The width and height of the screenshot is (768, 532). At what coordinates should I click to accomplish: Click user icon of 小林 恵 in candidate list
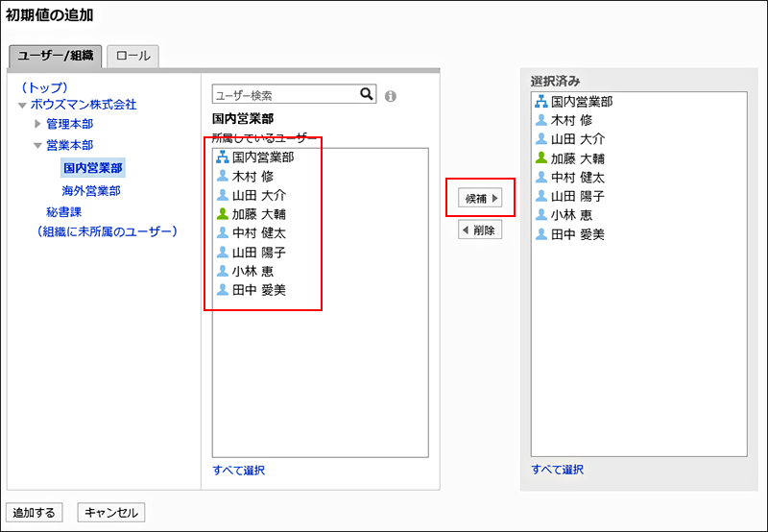[x=223, y=271]
